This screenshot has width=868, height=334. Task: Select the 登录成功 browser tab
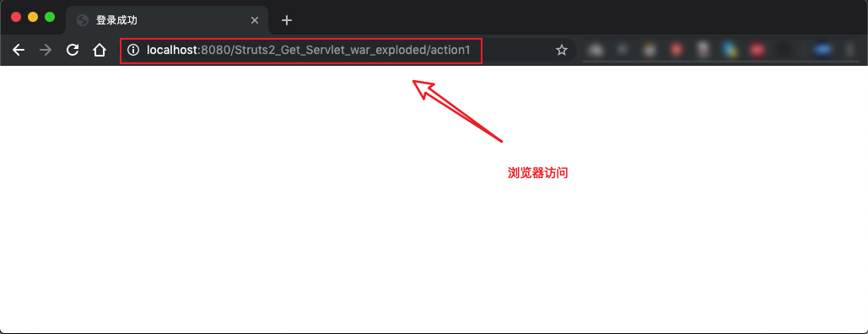coord(168,20)
